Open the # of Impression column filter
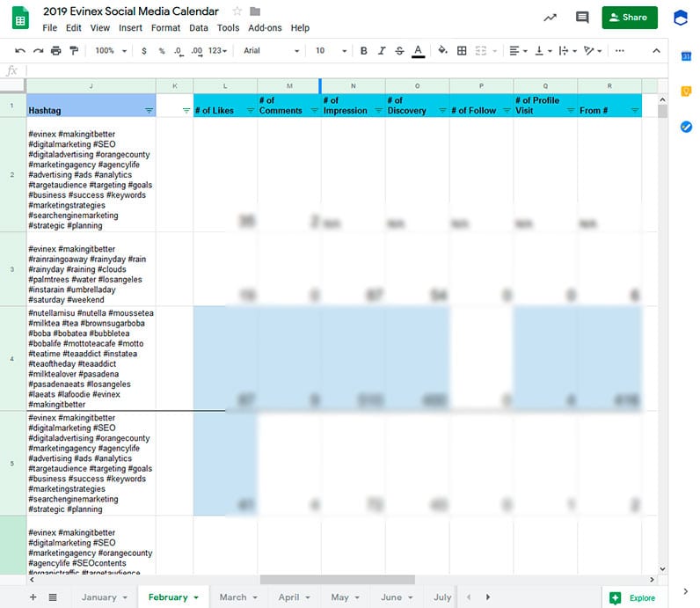This screenshot has width=700, height=608. click(x=378, y=110)
